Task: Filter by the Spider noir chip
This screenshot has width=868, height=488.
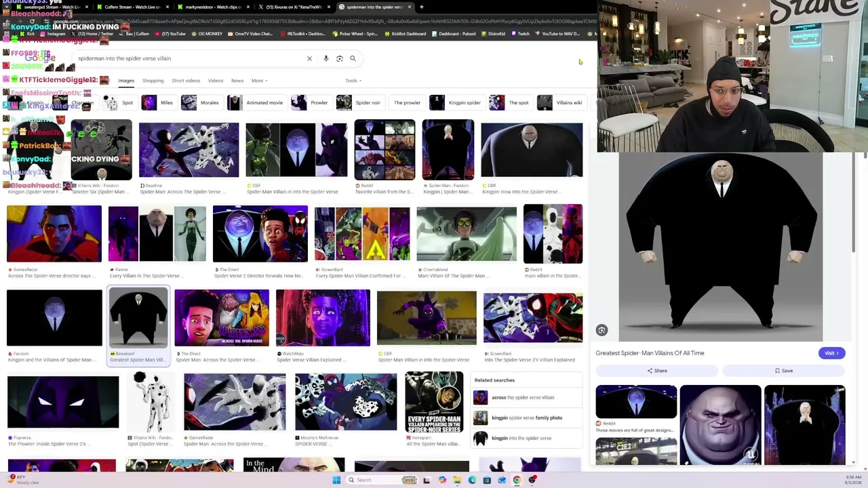Action: pyautogui.click(x=360, y=103)
